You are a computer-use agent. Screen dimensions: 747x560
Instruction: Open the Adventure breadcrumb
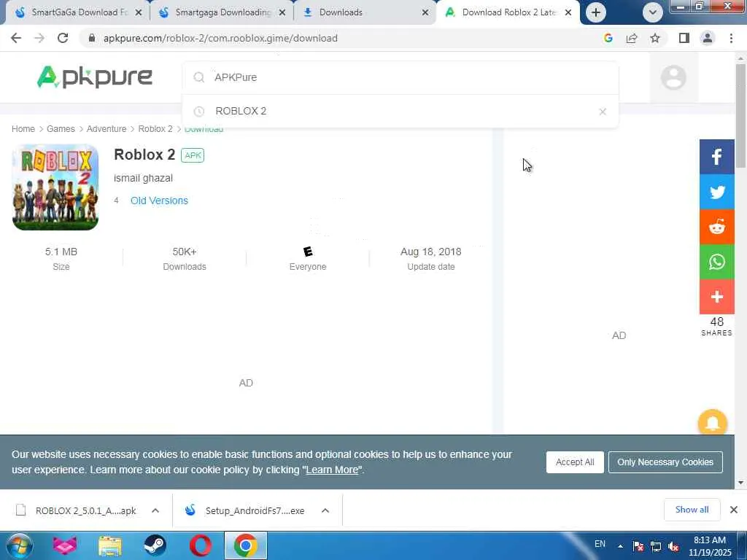[107, 129]
